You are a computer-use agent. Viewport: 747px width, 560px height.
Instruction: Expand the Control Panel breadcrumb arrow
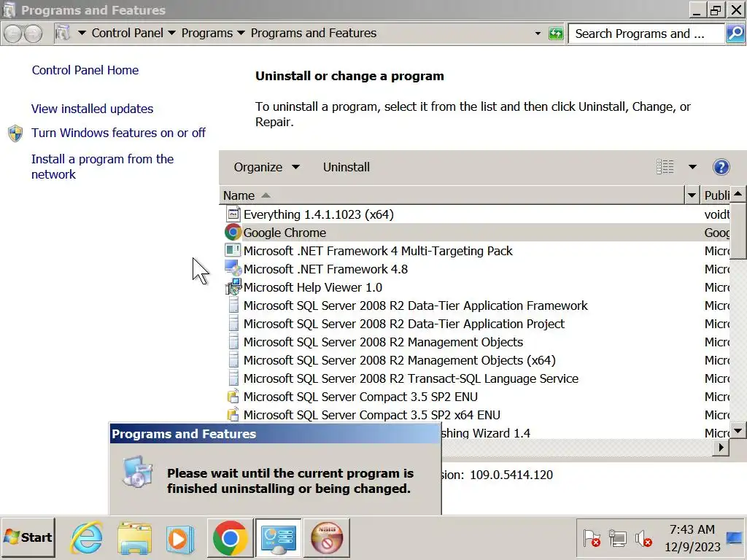click(172, 33)
